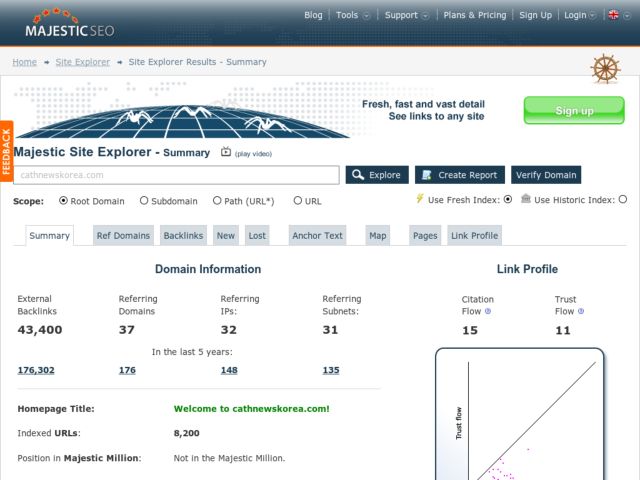Select the Root Domain scope radio button
This screenshot has width=640, height=480.
tap(63, 201)
